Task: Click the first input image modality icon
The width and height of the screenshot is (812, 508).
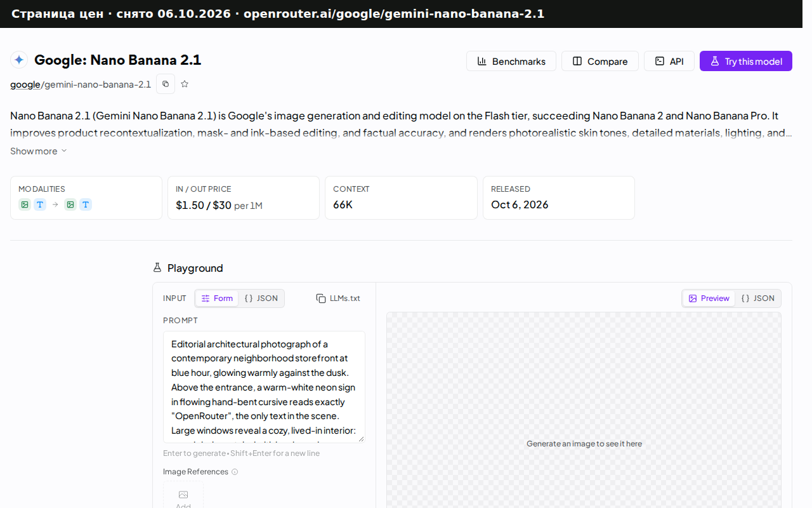Action: click(x=25, y=204)
